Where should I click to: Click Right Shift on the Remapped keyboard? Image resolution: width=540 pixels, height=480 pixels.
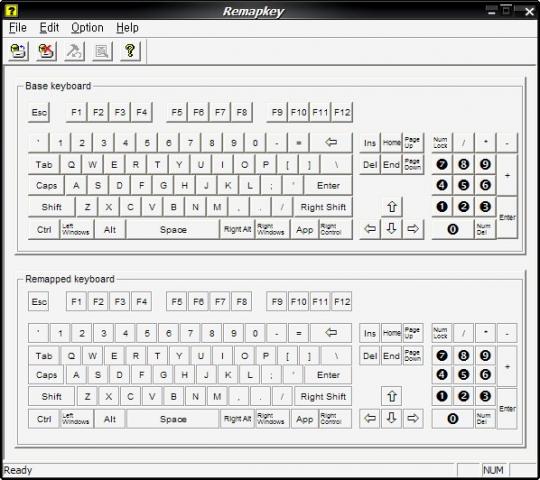323,396
